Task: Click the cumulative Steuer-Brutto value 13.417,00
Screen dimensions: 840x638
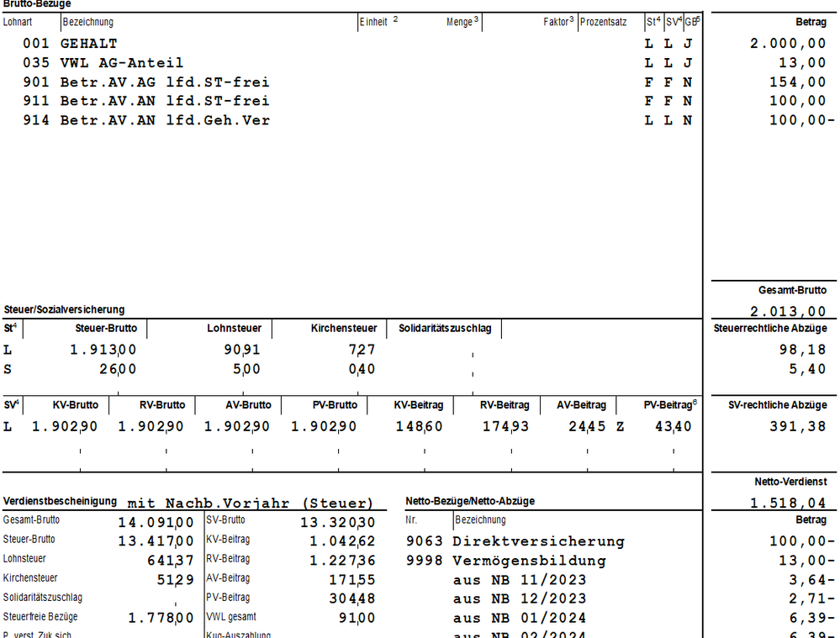Action: pyautogui.click(x=156, y=541)
